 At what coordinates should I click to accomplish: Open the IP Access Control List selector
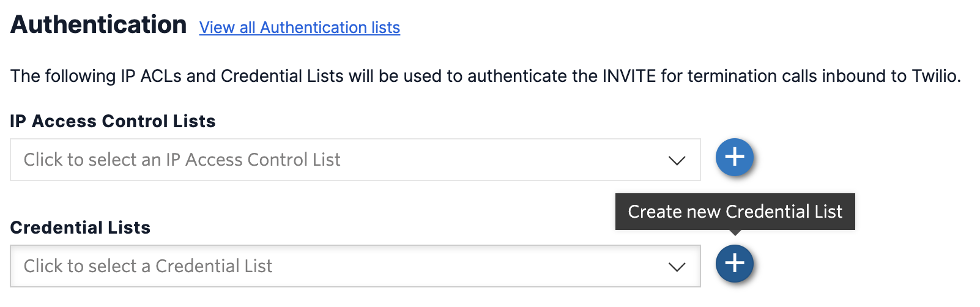[355, 160]
